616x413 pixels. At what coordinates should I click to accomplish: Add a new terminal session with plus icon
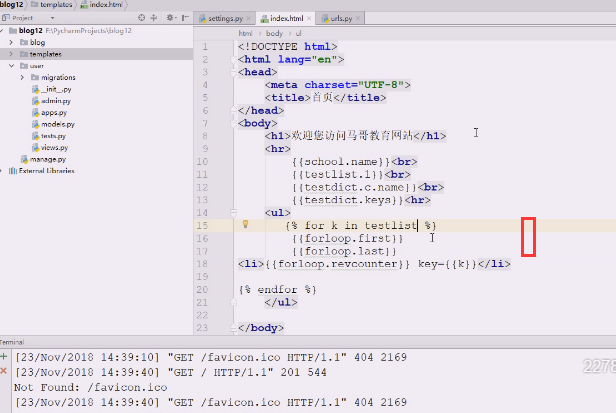coord(4,357)
